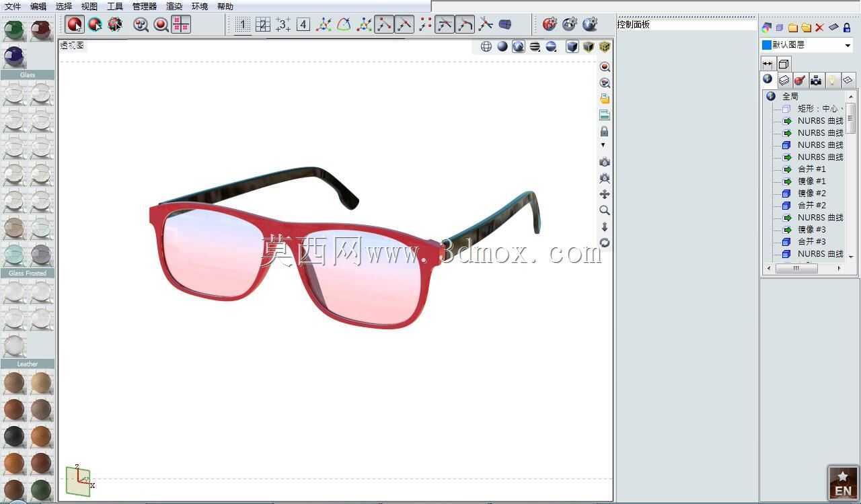The image size is (861, 504).
Task: Collapse the Glass material category
Action: pos(28,75)
